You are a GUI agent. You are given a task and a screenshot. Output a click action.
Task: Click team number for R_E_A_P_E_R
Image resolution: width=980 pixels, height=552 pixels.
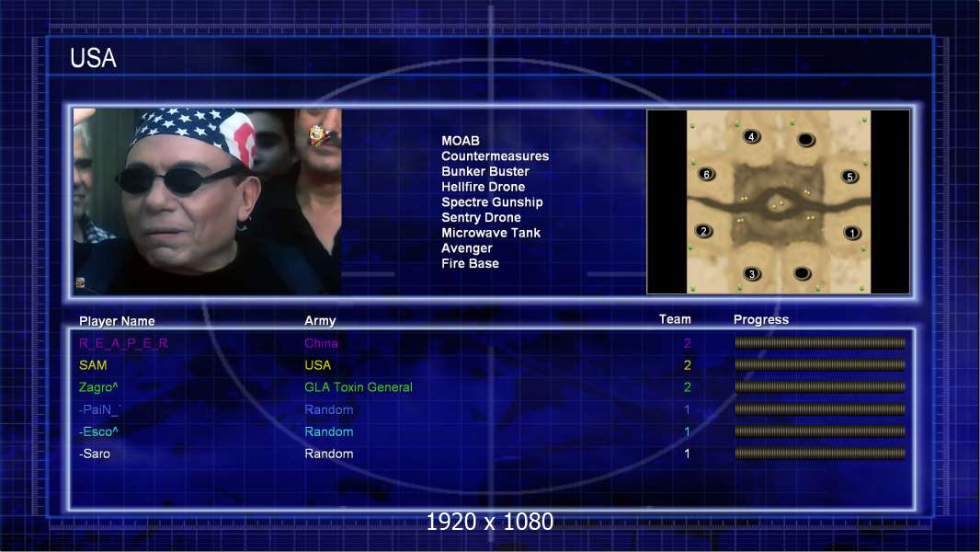(x=688, y=343)
